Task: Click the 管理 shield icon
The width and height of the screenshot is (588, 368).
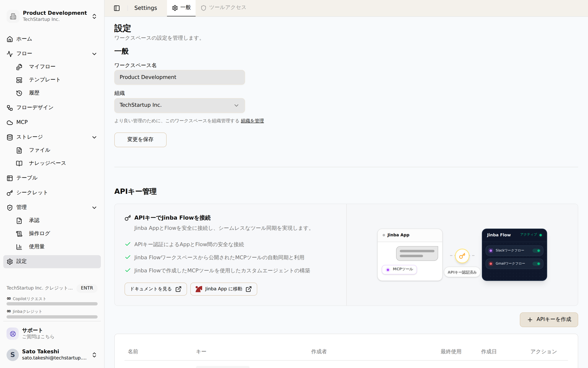Action: (x=10, y=208)
